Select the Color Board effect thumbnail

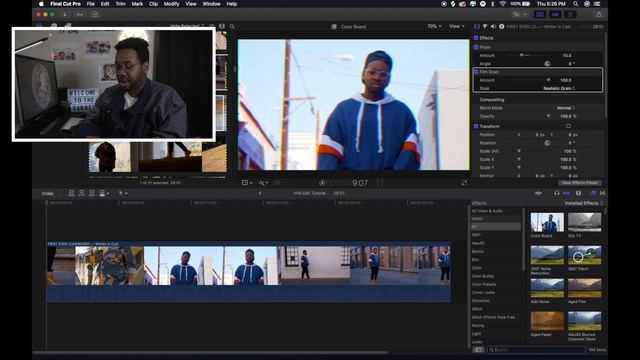point(547,222)
